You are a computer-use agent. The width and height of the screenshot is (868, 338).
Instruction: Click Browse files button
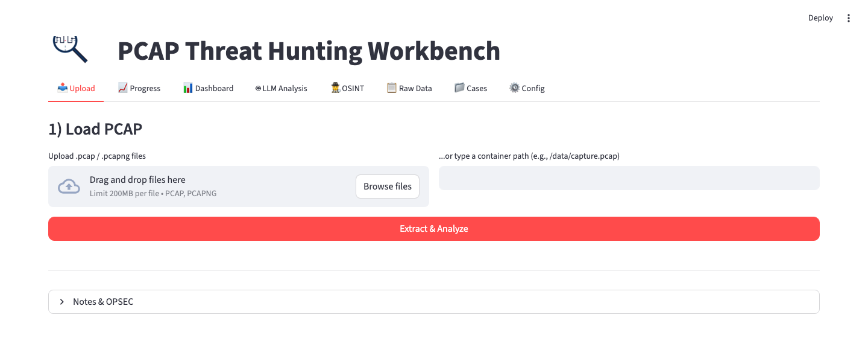click(x=388, y=187)
